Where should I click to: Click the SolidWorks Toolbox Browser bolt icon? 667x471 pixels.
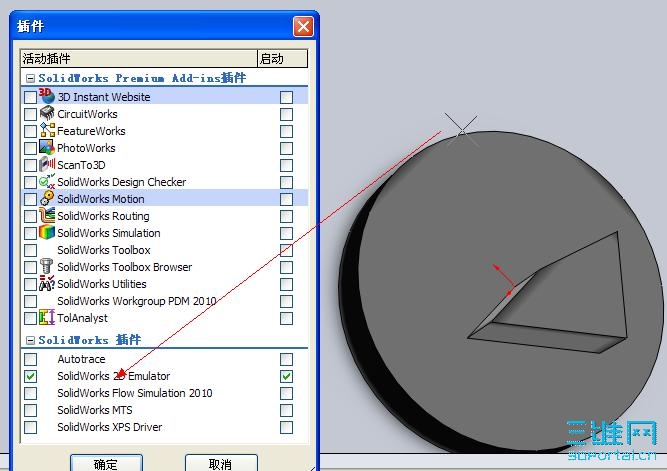[x=47, y=267]
